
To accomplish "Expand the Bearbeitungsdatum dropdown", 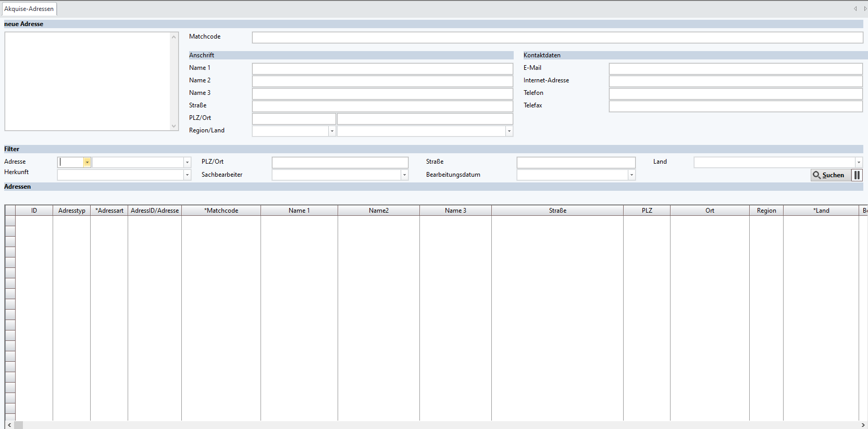I will (x=631, y=175).
